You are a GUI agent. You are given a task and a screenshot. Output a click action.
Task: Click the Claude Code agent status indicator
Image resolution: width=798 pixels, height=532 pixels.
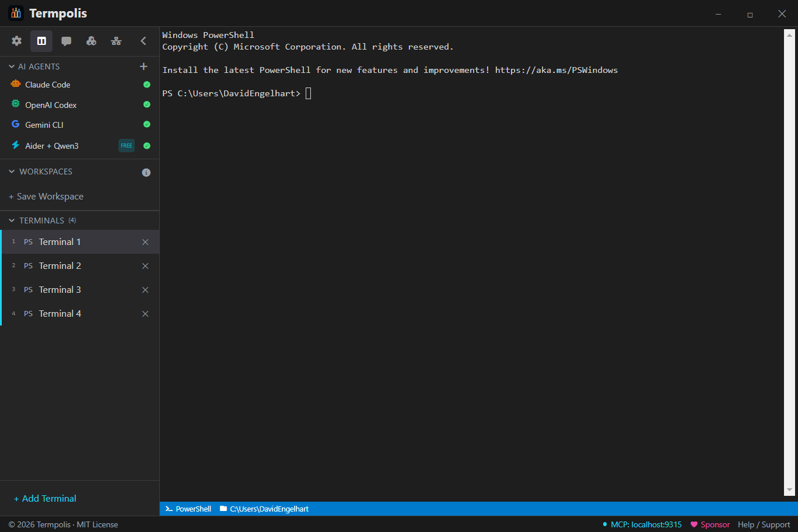coord(146,85)
